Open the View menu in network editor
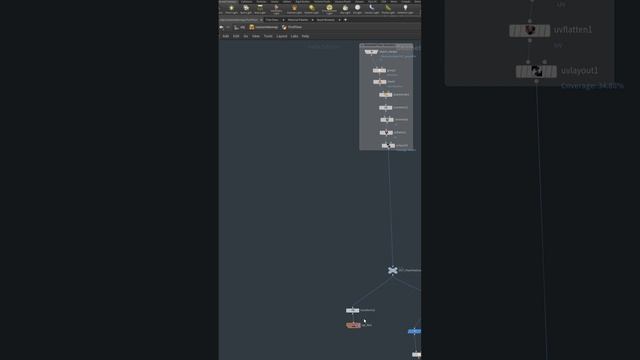Viewport: 640px width, 360px height. coord(256,36)
